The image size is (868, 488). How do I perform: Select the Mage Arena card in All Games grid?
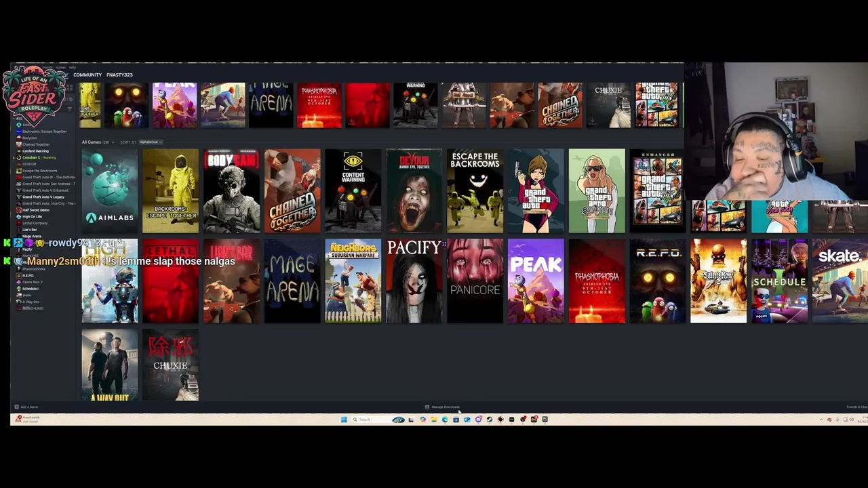tap(292, 281)
